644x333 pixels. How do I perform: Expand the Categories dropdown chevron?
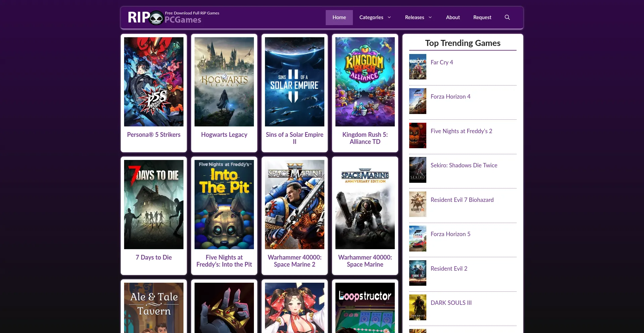tap(389, 17)
